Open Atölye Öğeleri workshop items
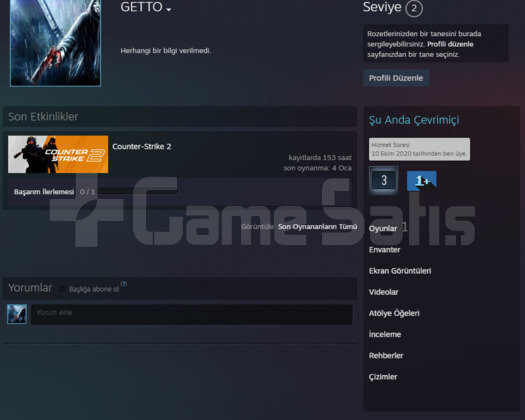This screenshot has height=420, width=525. point(394,313)
